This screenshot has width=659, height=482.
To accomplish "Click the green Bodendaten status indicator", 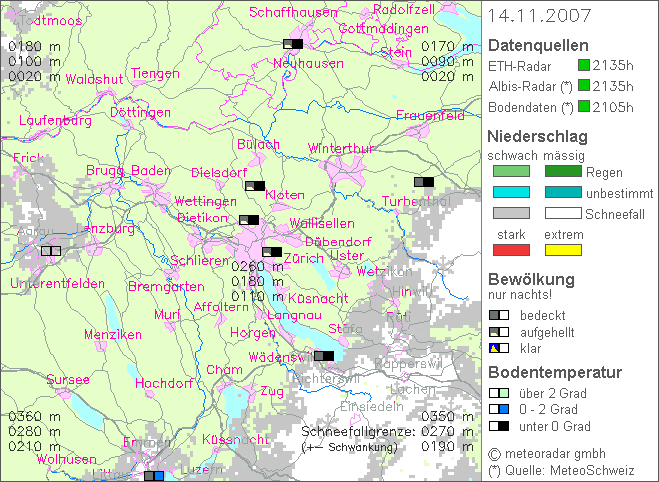I will (584, 106).
